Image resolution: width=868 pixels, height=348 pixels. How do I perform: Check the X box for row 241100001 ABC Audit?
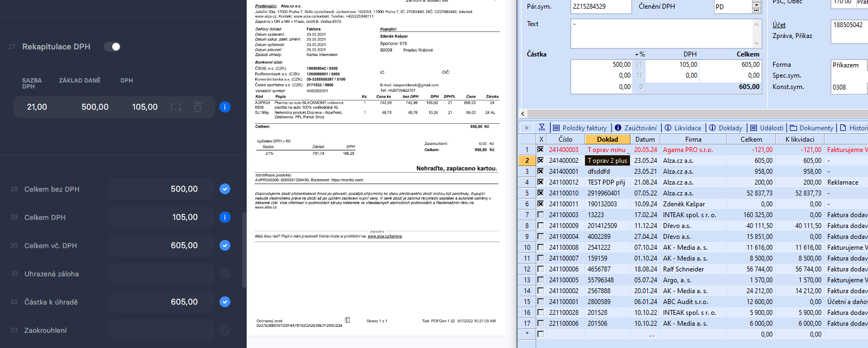pyautogui.click(x=541, y=302)
